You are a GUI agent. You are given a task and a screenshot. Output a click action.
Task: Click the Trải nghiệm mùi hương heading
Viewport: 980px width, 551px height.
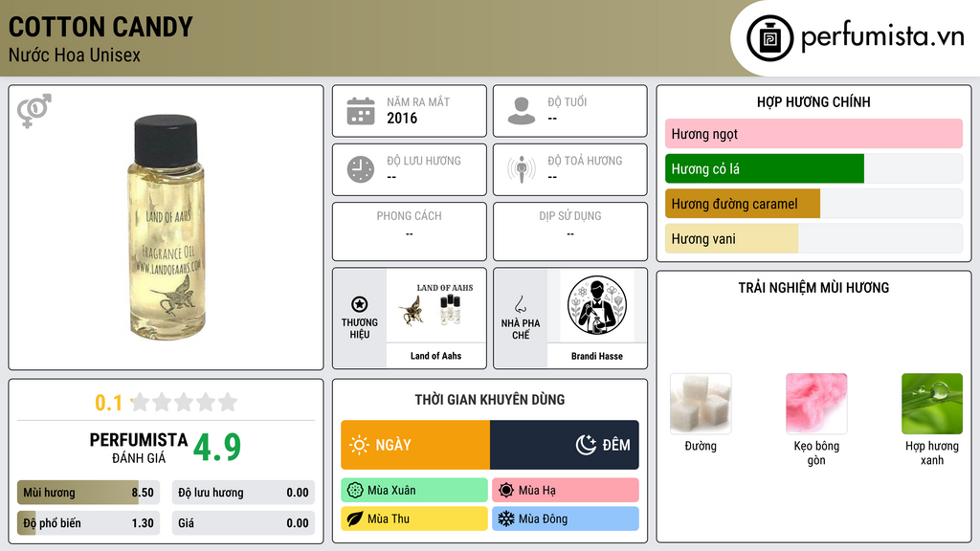[813, 288]
